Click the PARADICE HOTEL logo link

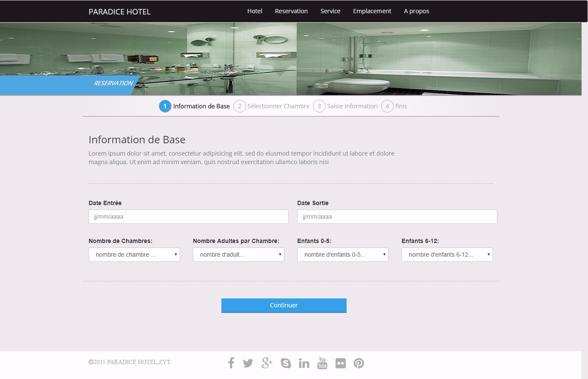point(120,12)
